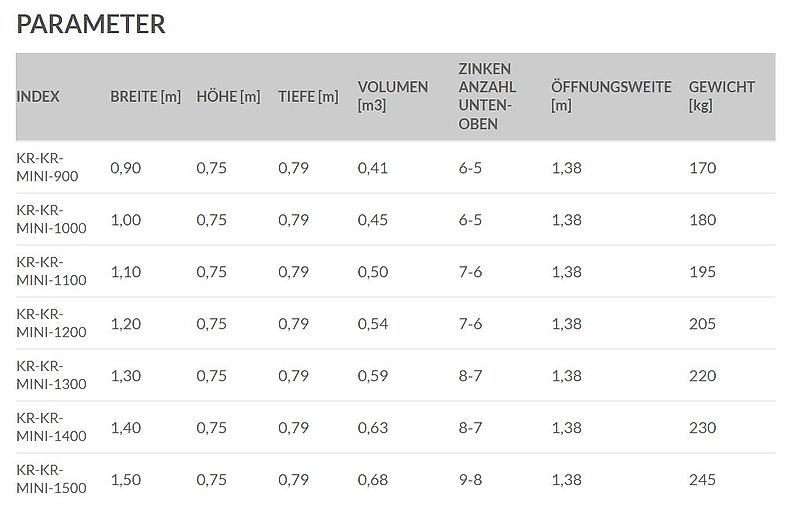Click the KR-KR-MINI-1500 index cell
Image resolution: width=800 pixels, height=509 pixels.
tap(51, 479)
